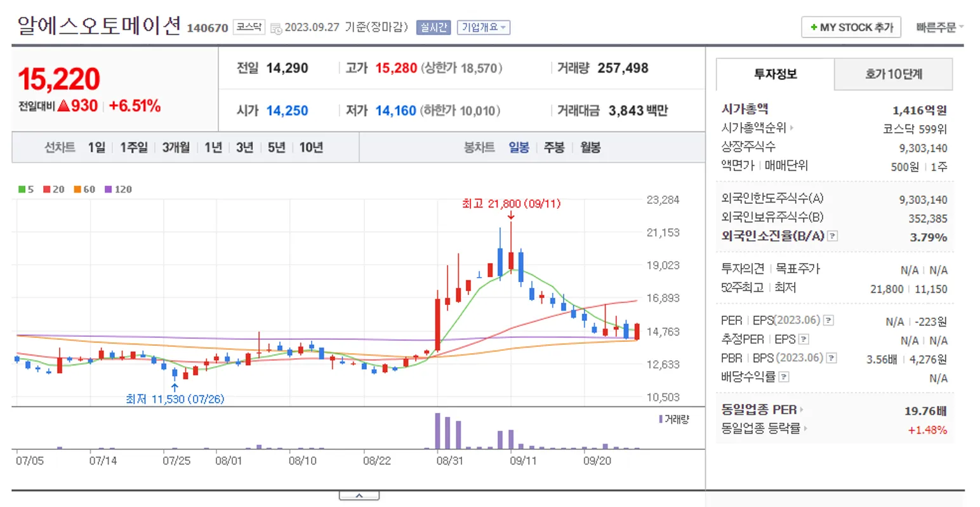The image size is (980, 507).
Task: Select the 1주일 line chart period
Action: click(134, 147)
